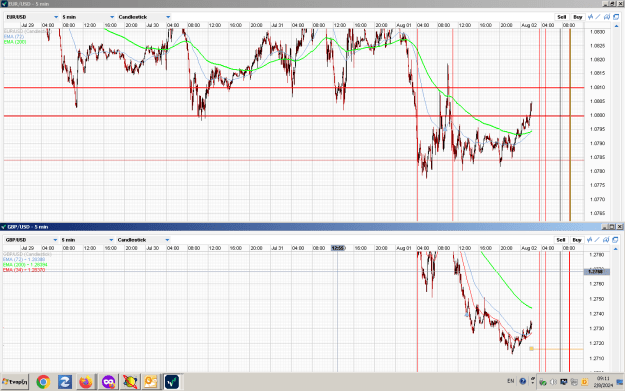Image resolution: width=625 pixels, height=391 pixels.
Task: Select EMA (200) legend in GBP/USD chart
Action: click(x=25, y=265)
